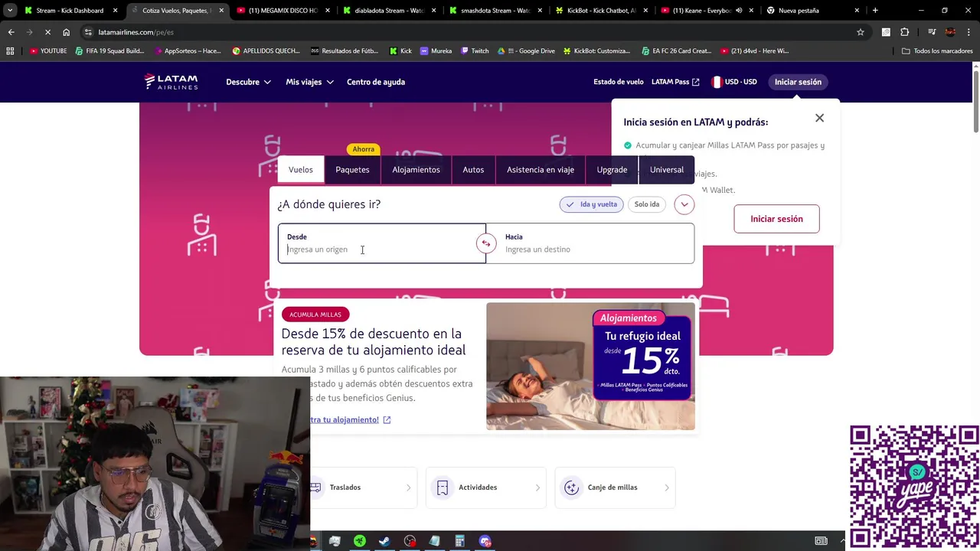The image size is (980, 551).
Task: Open the USD currency and country selector
Action: [734, 82]
